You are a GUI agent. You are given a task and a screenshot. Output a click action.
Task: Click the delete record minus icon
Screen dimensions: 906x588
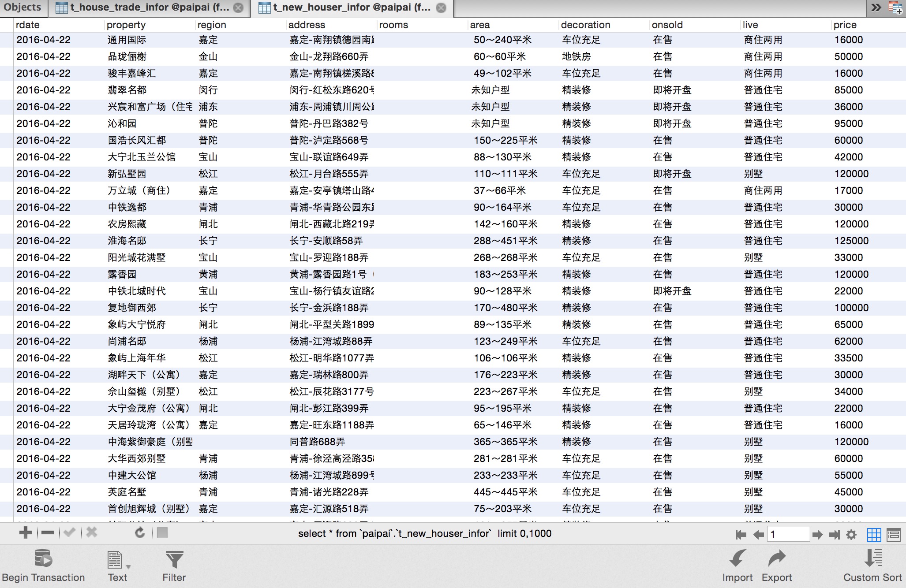[47, 533]
